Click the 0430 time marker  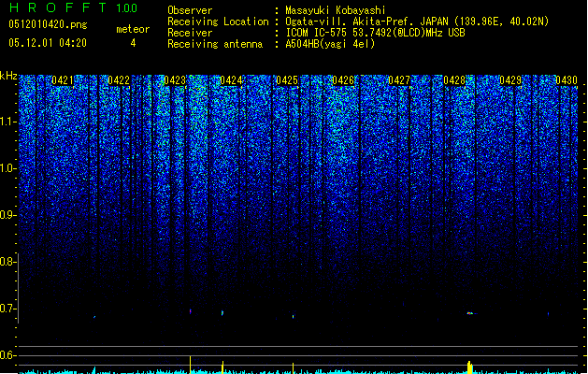click(566, 80)
